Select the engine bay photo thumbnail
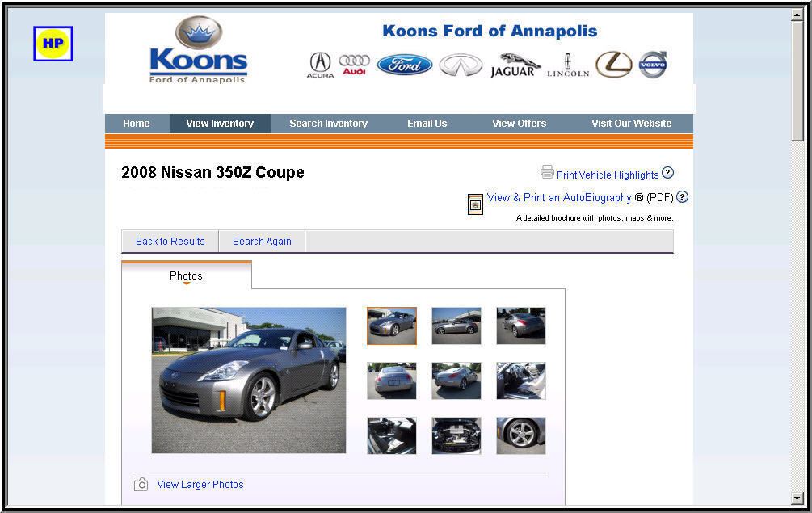The width and height of the screenshot is (812, 513). tap(456, 436)
